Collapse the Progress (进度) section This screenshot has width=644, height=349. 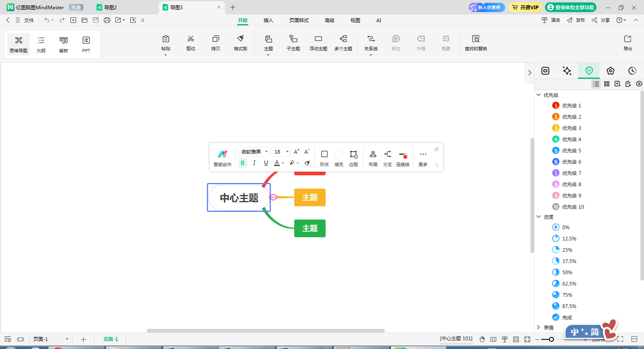click(x=539, y=217)
